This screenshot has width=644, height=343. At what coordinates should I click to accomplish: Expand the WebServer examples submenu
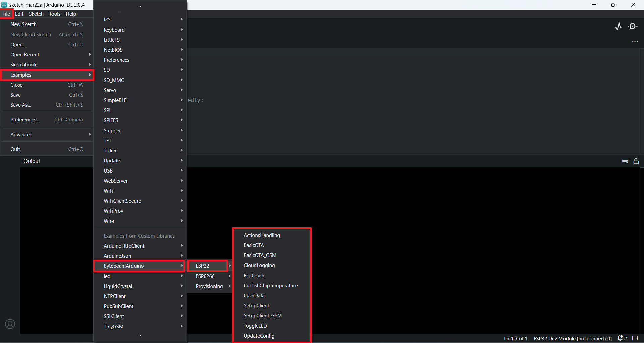pos(140,181)
